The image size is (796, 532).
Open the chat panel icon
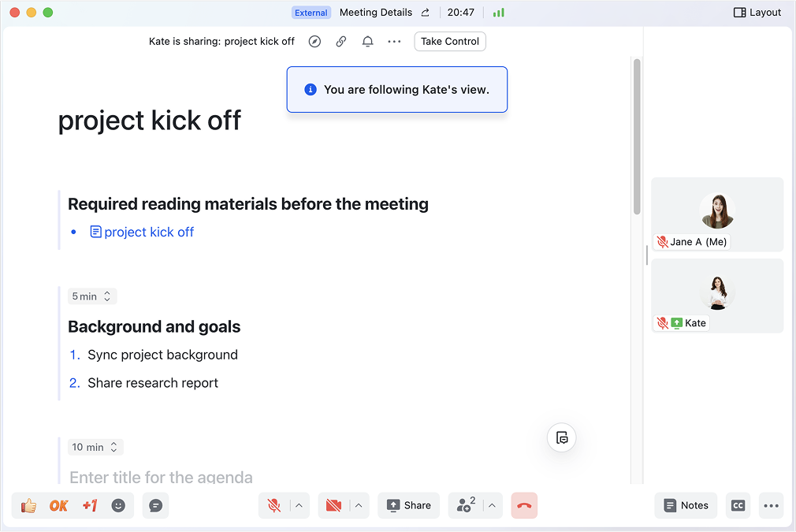click(x=156, y=506)
